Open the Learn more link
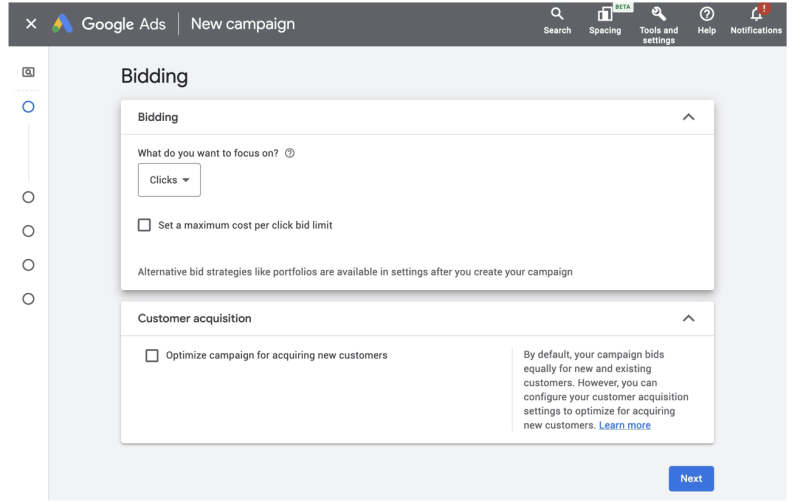Screen dimensions: 800x501 click(624, 425)
